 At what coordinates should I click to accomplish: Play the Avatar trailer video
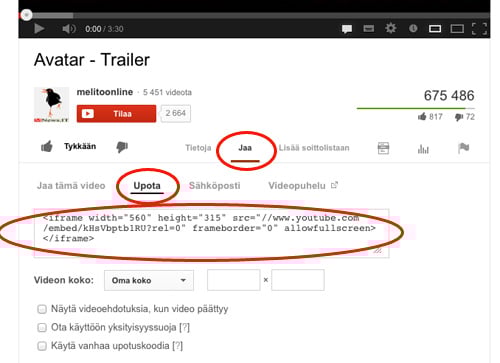tap(39, 29)
